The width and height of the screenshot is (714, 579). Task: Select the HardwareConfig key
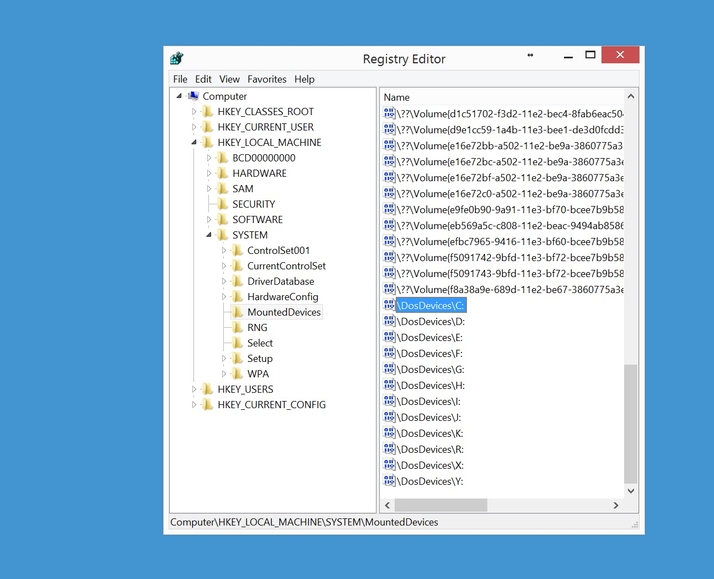pos(283,297)
